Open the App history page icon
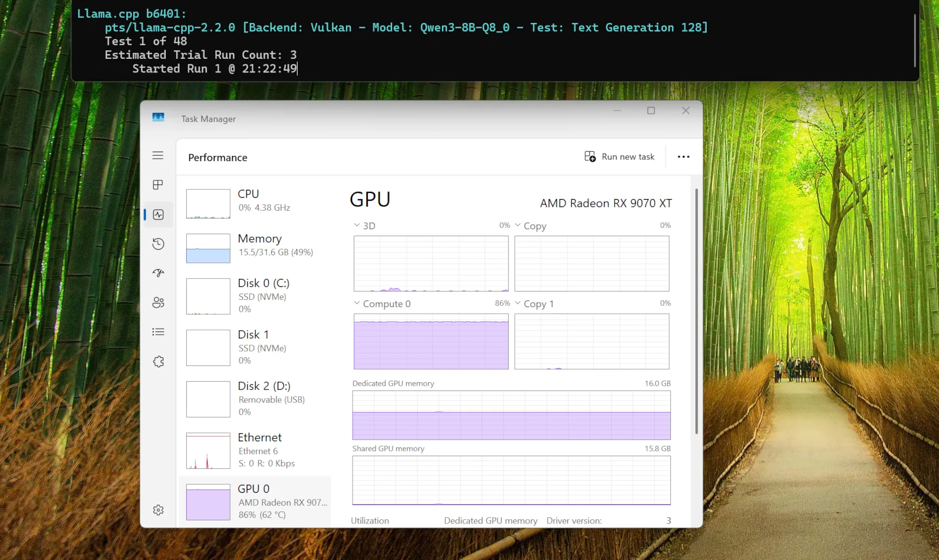Viewport: 939px width, 560px height. click(158, 244)
